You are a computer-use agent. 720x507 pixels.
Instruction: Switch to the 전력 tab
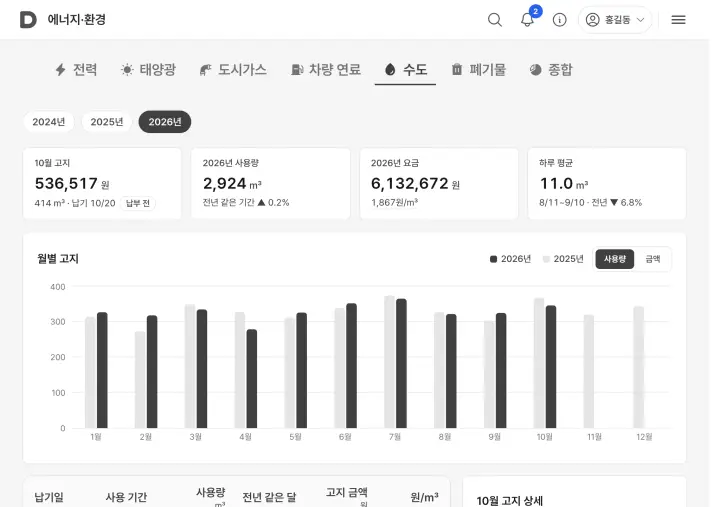(76, 70)
